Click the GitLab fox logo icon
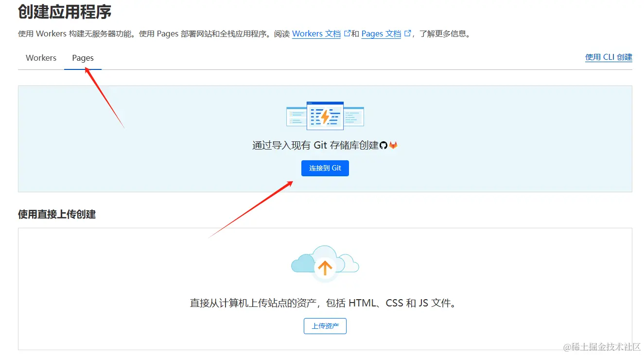 pos(393,145)
